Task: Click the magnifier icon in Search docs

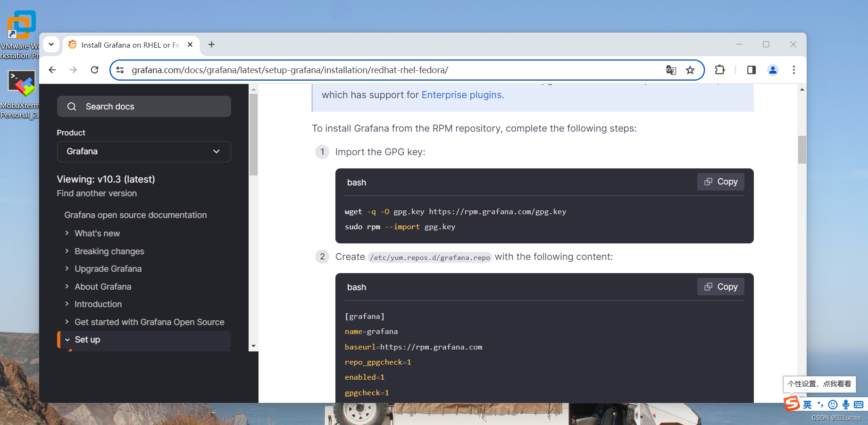Action: pyautogui.click(x=72, y=107)
